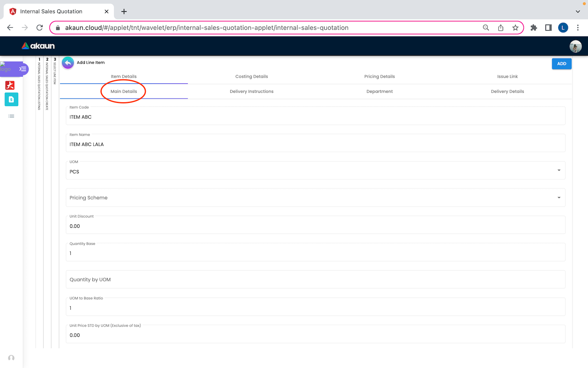Open the Chrome three-dot menu
Viewport: 588px width, 368px height.
click(x=578, y=28)
